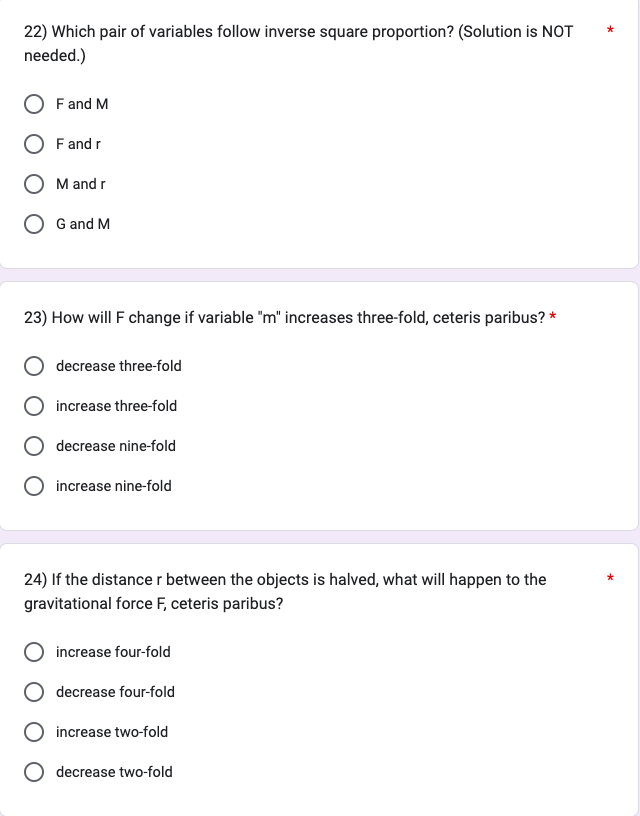Select 'increase nine-fold' option
The image size is (640, 816).
pos(35,486)
